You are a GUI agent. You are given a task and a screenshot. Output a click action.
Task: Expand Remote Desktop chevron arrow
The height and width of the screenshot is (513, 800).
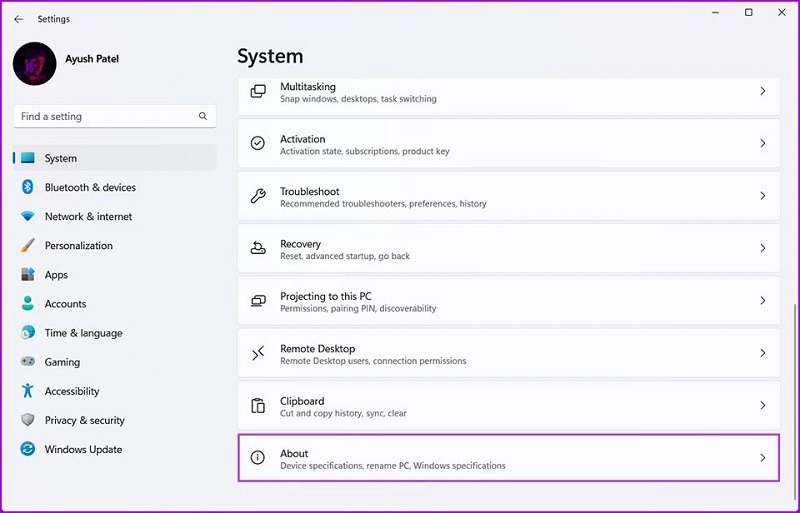pos(762,354)
